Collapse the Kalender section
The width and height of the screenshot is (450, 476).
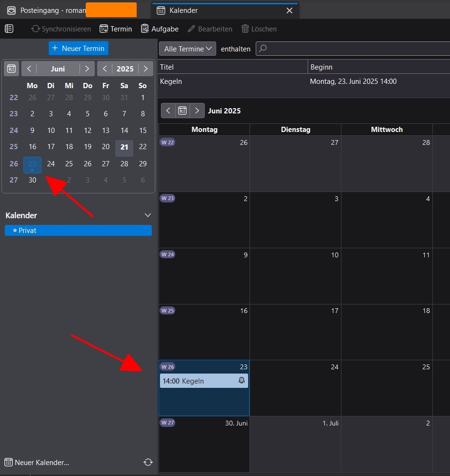pos(148,215)
